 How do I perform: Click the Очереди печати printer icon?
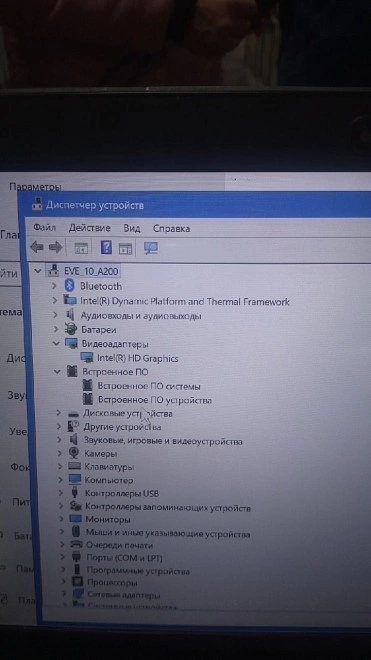pyautogui.click(x=76, y=545)
